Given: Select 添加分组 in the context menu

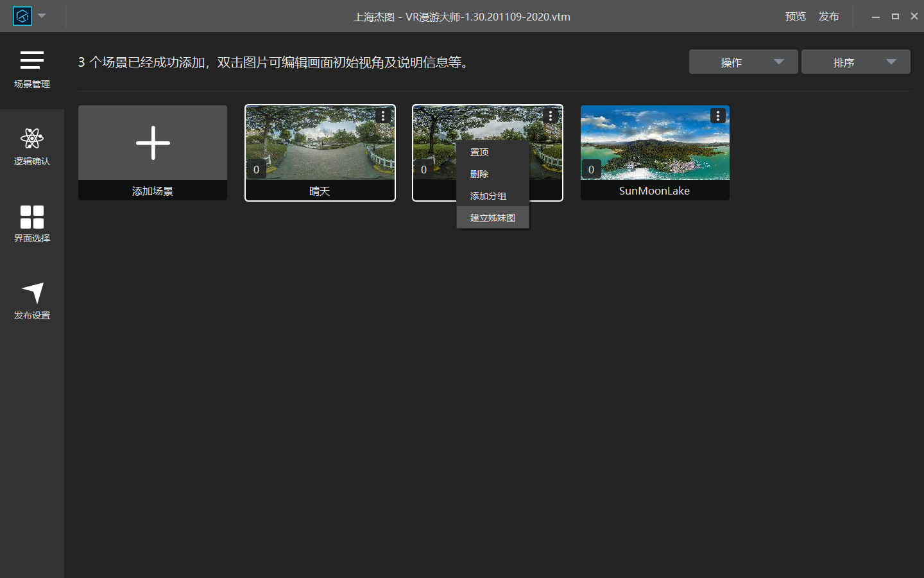Looking at the screenshot, I should click(488, 196).
